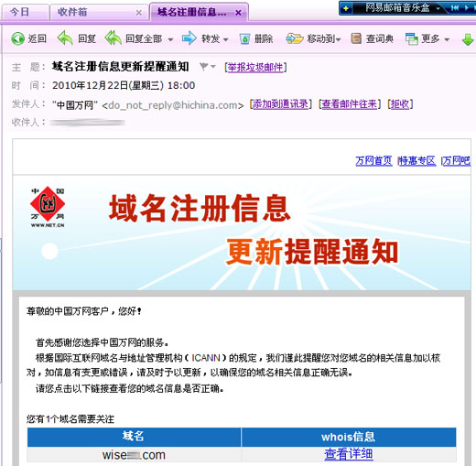Viewport: 476px width, 466px height.
Task: Expand the 转发 dropdown arrow
Action: [226, 39]
